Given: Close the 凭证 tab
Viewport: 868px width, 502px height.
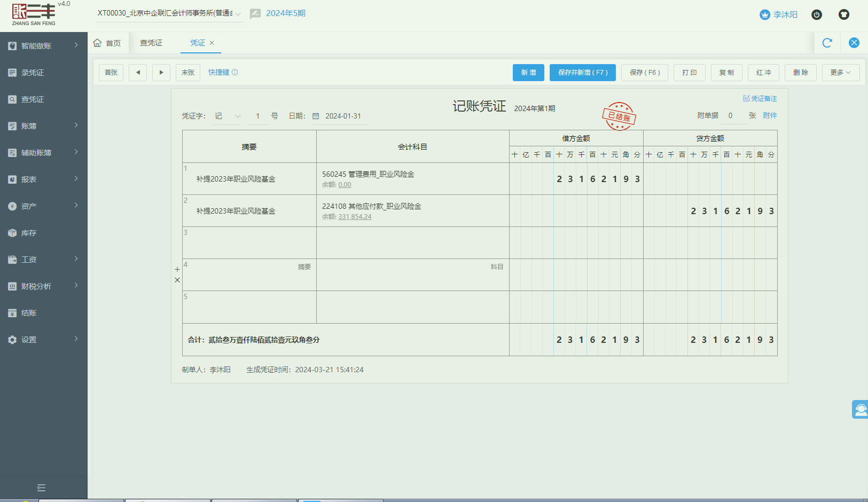Looking at the screenshot, I should (212, 43).
